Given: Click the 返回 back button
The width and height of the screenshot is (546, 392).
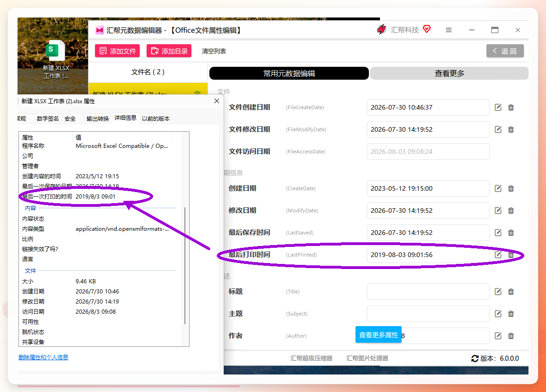Looking at the screenshot, I should tap(505, 51).
